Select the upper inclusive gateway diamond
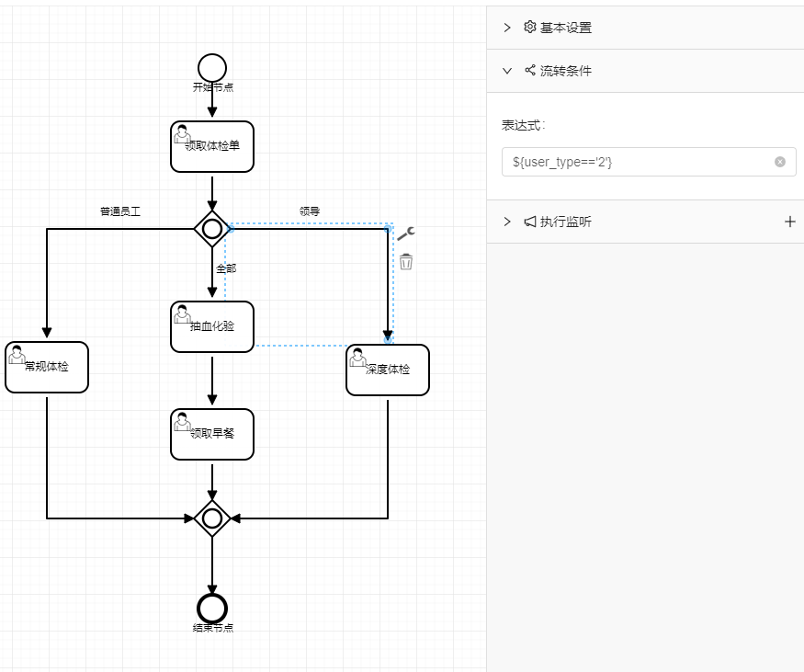The image size is (804, 672). pos(212,228)
